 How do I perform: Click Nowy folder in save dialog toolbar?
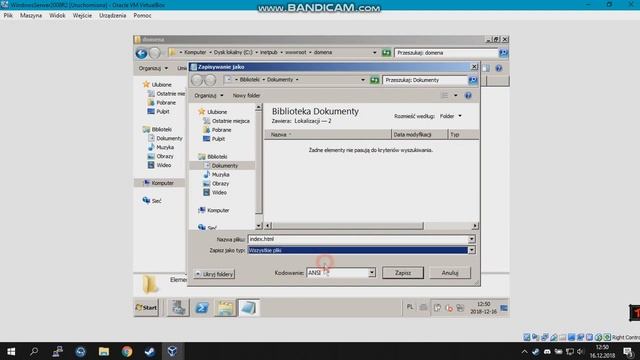(x=246, y=95)
